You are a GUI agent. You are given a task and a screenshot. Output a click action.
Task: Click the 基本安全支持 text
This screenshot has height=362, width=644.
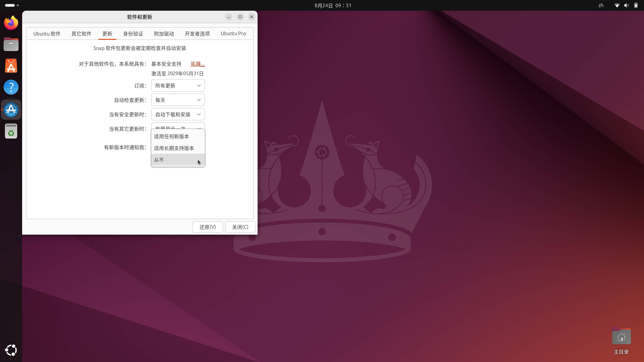[166, 64]
